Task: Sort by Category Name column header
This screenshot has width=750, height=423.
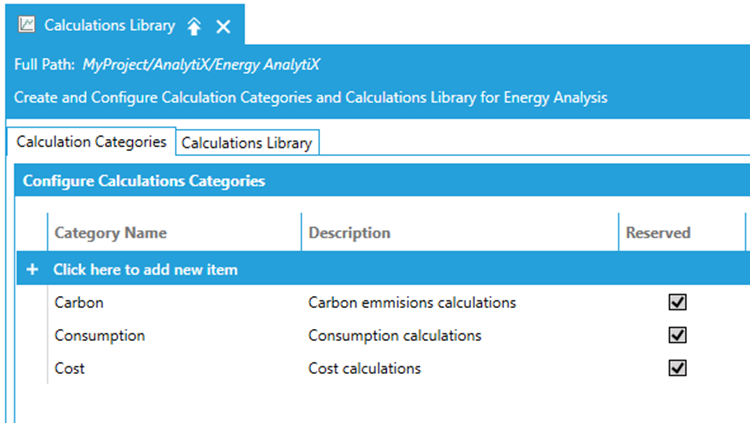Action: pyautogui.click(x=110, y=233)
